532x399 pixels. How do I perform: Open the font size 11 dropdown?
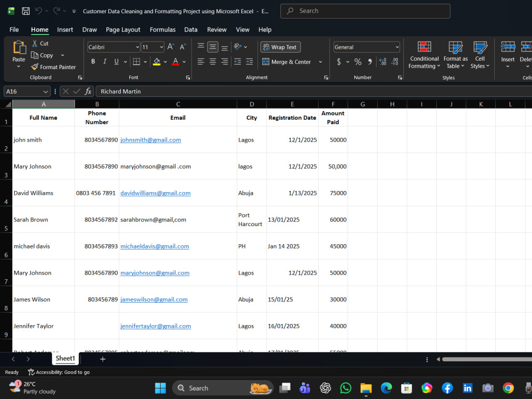(x=162, y=47)
